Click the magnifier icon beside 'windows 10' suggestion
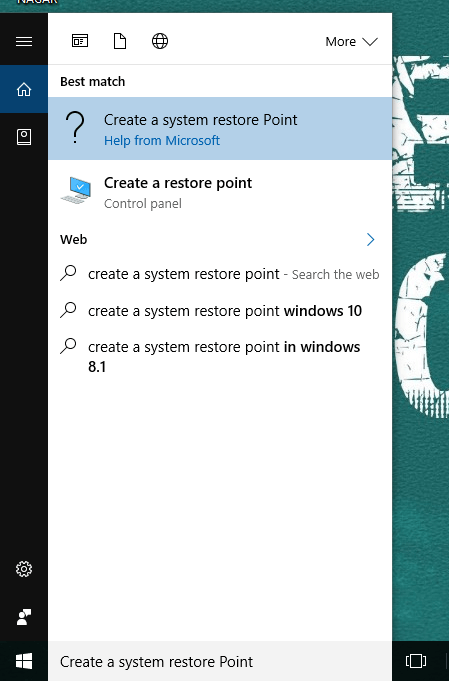The width and height of the screenshot is (449, 681). coord(68,310)
